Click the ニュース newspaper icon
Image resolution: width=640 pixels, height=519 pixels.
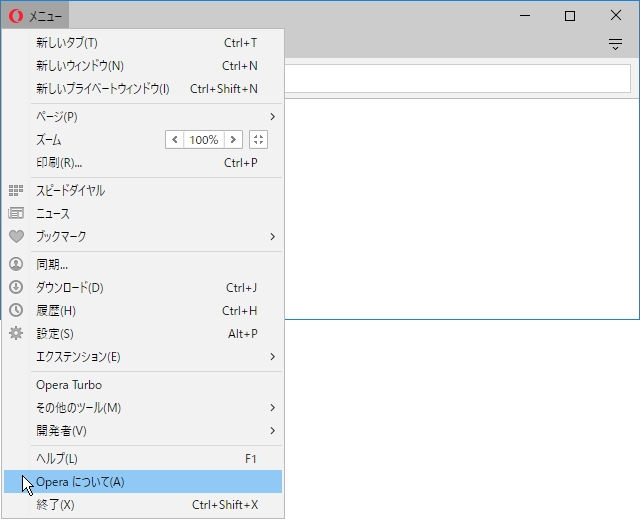click(x=16, y=213)
